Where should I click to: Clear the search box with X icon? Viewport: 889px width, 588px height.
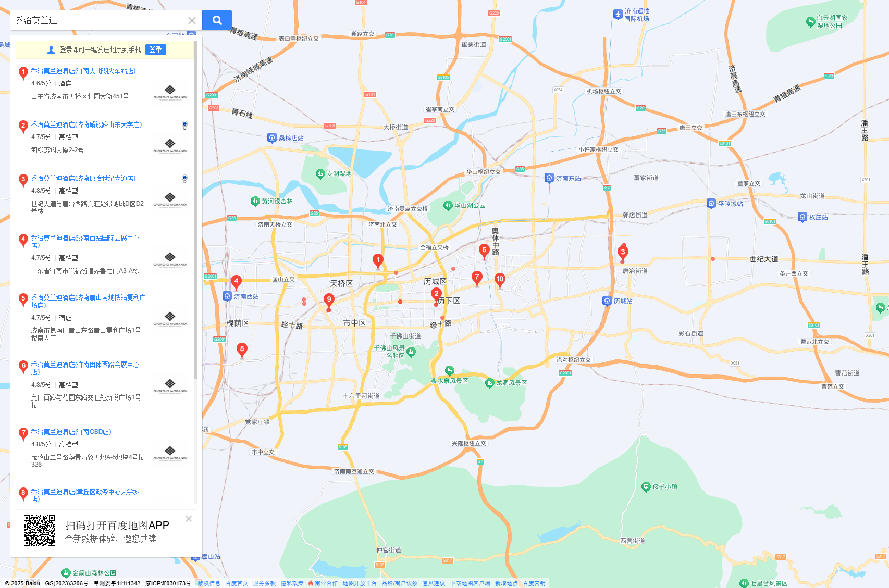(x=192, y=20)
